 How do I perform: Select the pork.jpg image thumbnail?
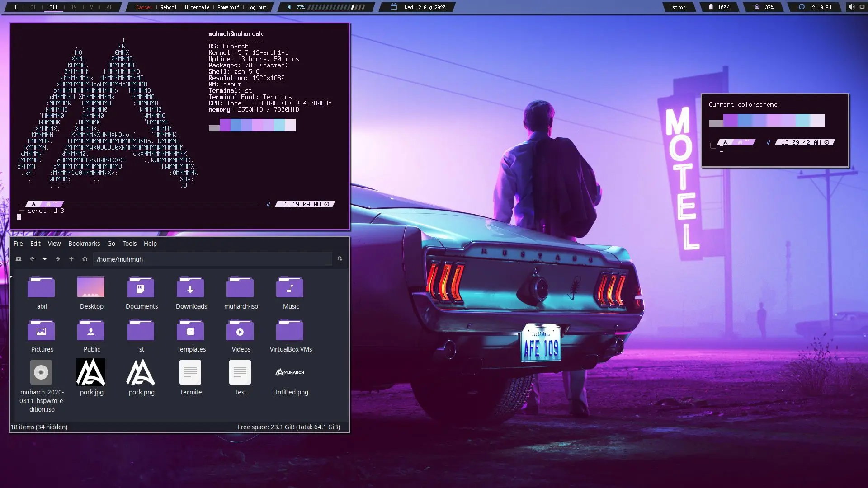pos(91,372)
